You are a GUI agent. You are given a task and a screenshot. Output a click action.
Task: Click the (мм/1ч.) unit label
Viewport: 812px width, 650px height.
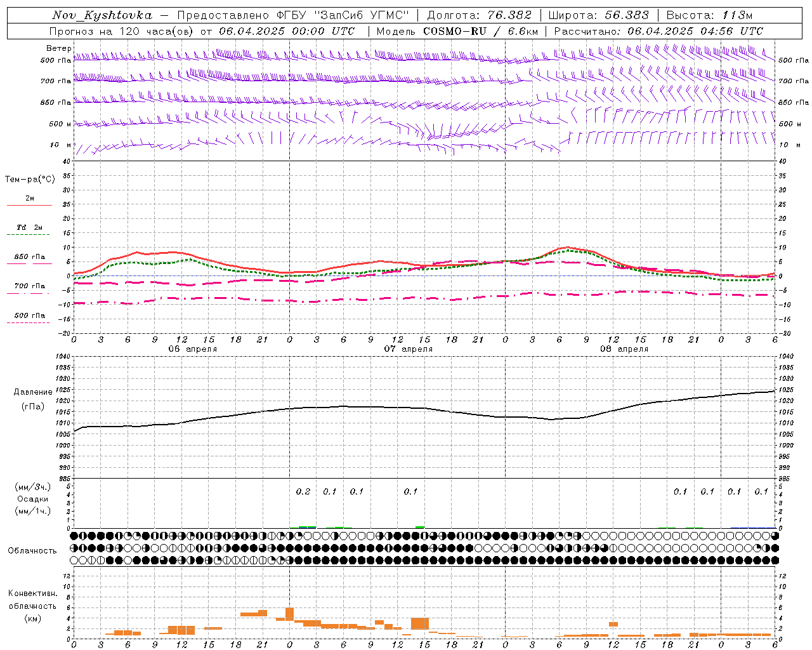point(33,511)
